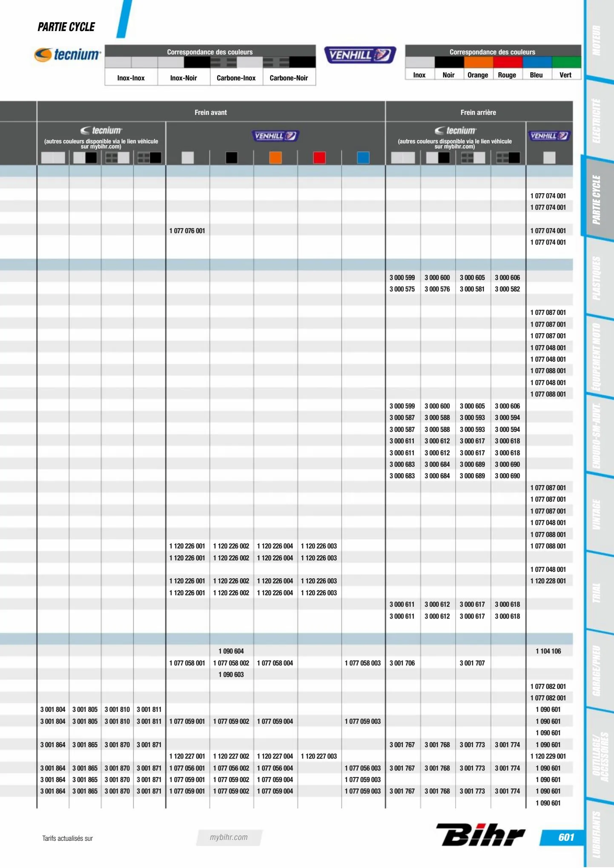The width and height of the screenshot is (614, 868).
Task: Click blue column swatch under Frein avant Venhill
Action: pos(363,158)
